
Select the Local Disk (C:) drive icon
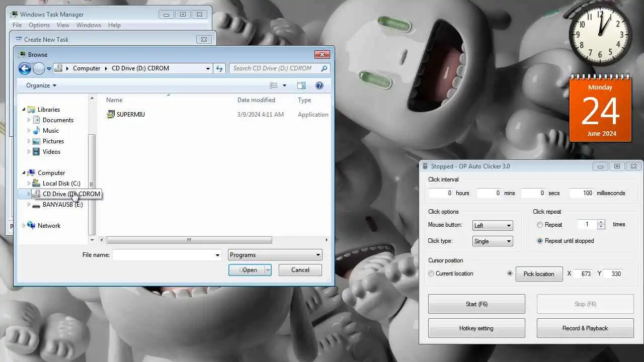(36, 183)
